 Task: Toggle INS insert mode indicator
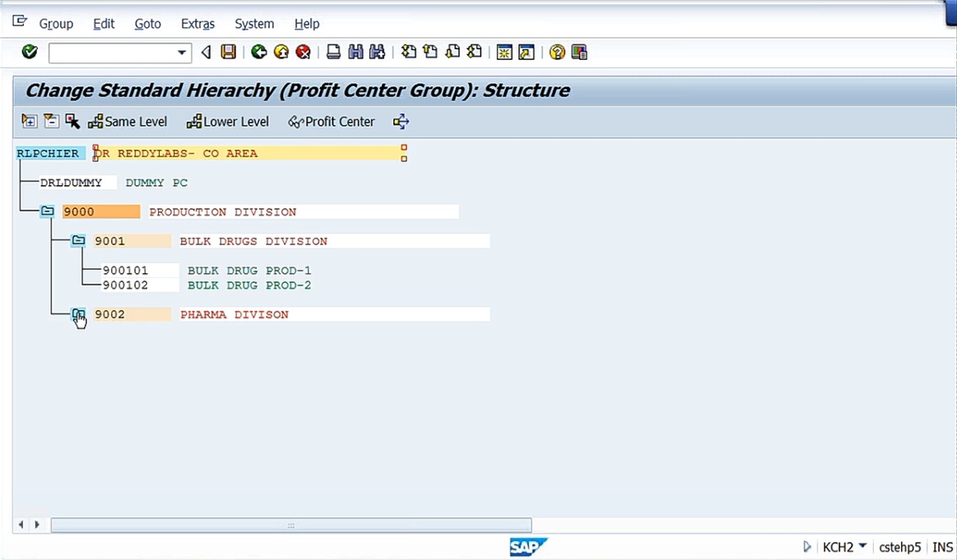click(x=942, y=547)
